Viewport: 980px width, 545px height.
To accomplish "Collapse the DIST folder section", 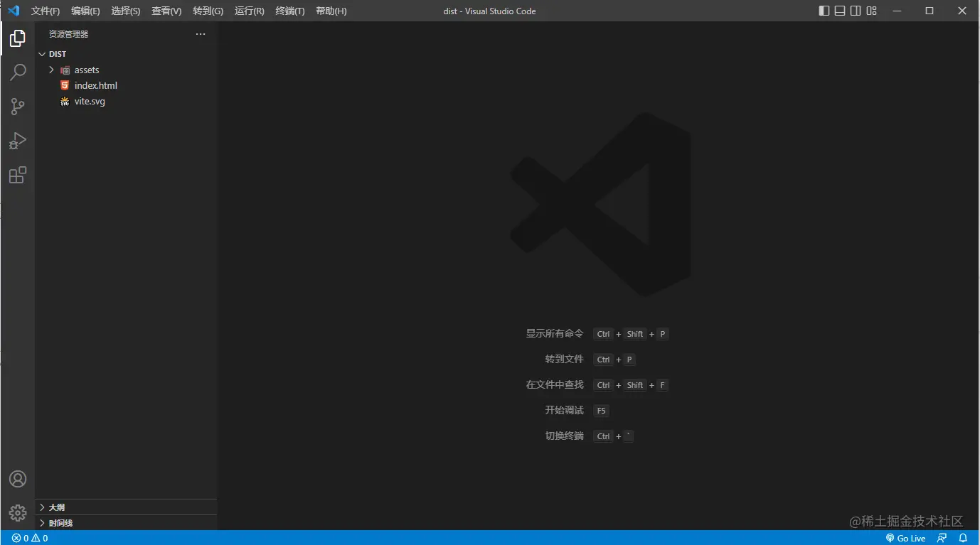I will 126,54.
